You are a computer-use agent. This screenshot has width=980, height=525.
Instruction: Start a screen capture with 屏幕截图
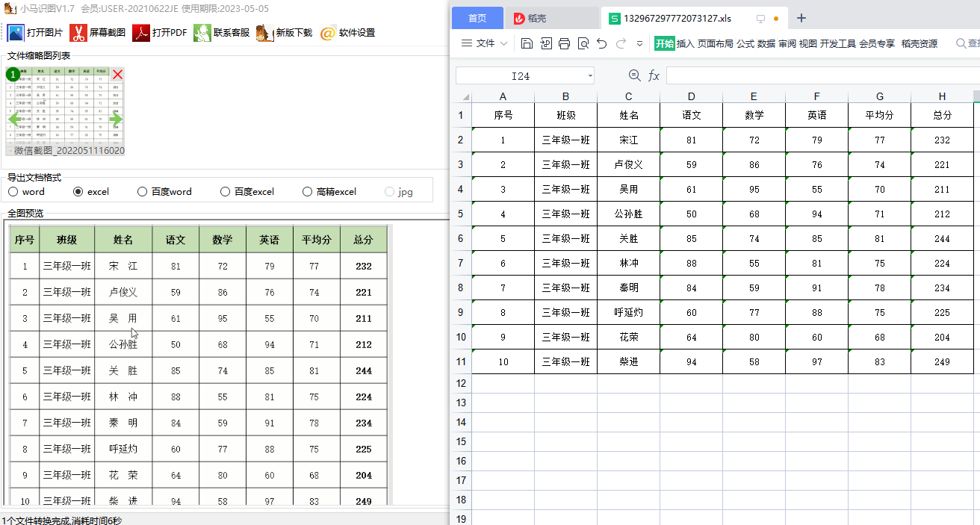pyautogui.click(x=98, y=33)
